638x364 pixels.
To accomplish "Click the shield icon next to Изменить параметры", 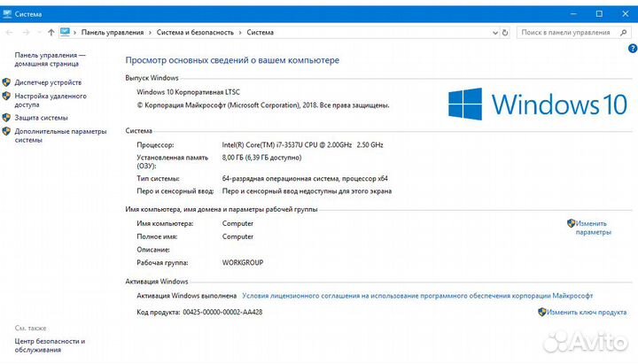I will coord(571,223).
